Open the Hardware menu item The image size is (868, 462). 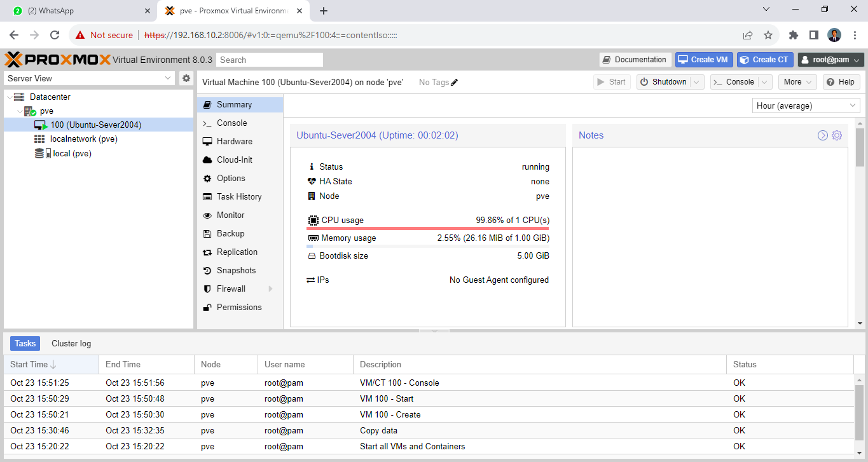click(240, 142)
